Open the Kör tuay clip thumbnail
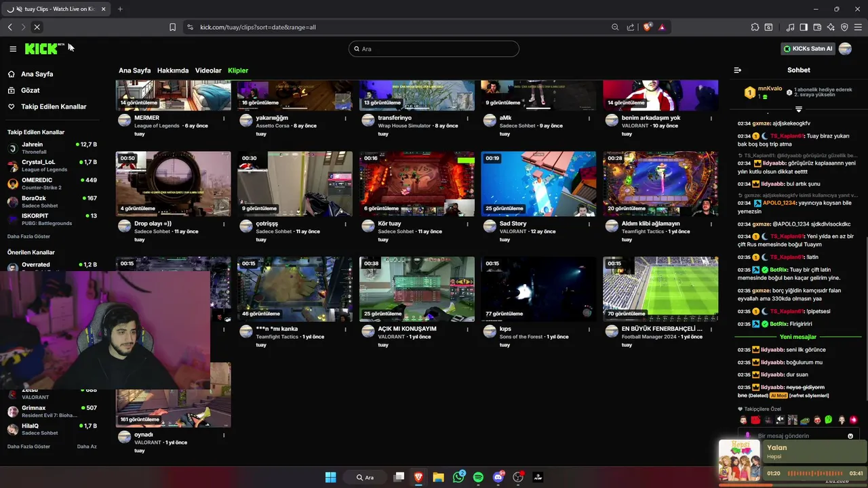This screenshot has width=868, height=488. coord(417,184)
